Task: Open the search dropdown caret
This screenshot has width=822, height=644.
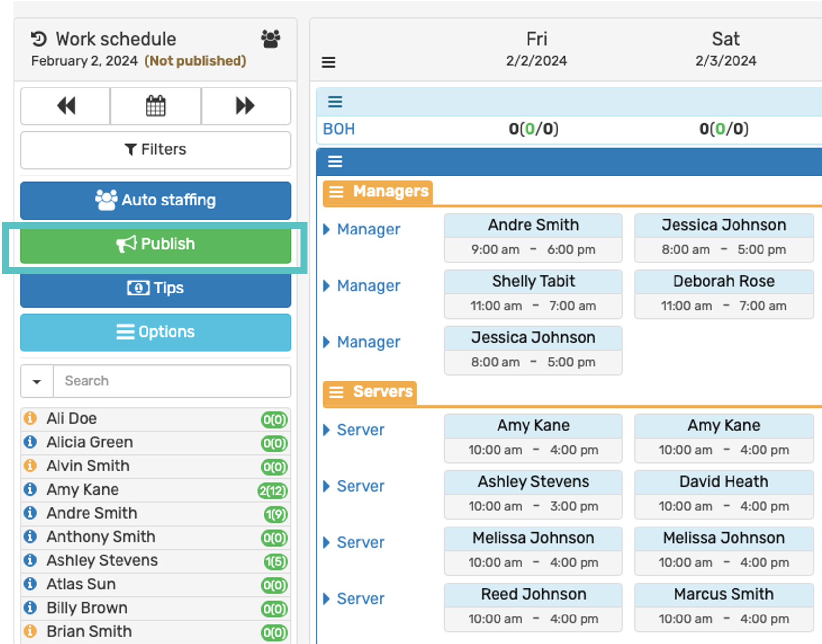Action: tap(37, 381)
